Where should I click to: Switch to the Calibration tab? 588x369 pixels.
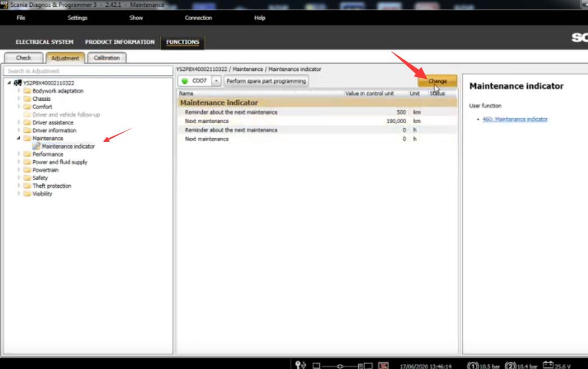[x=106, y=58]
